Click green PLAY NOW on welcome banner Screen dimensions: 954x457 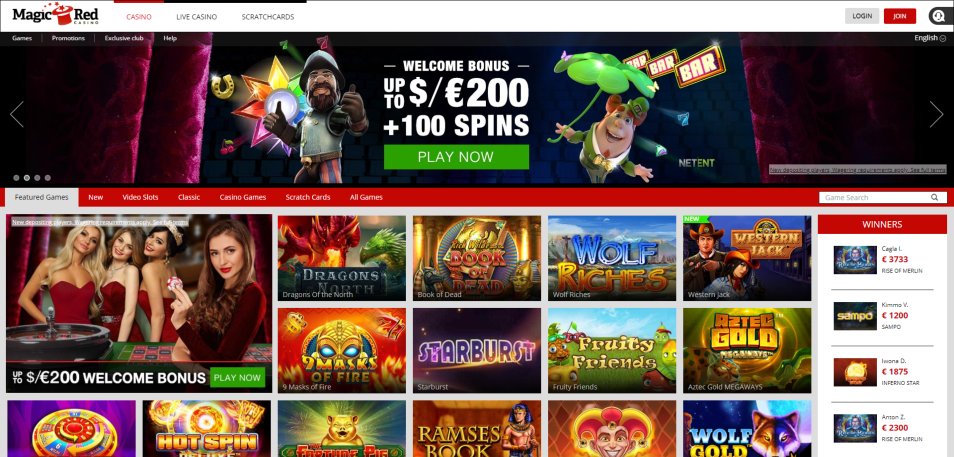pos(456,156)
